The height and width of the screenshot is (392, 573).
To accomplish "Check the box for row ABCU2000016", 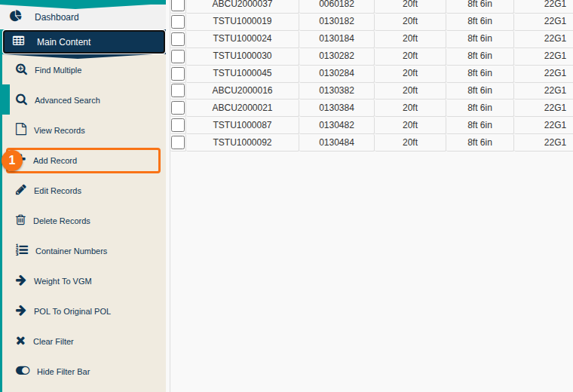I will [178, 90].
